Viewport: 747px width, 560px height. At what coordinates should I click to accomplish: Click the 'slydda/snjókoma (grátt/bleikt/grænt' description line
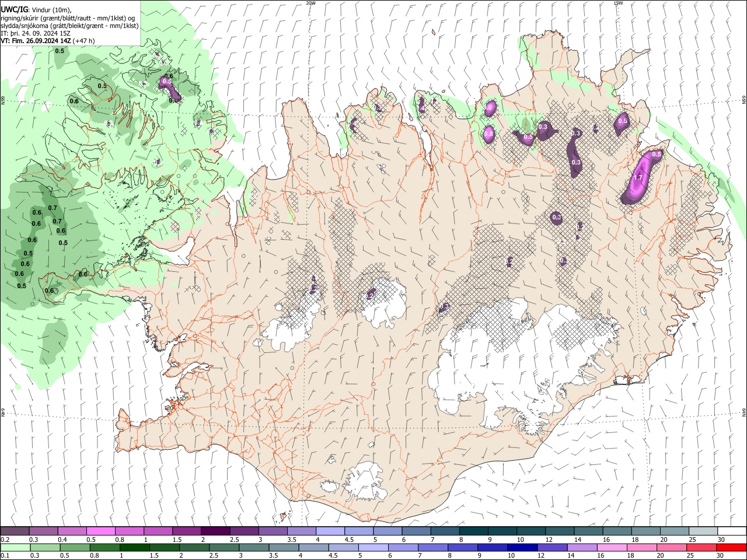pyautogui.click(x=51, y=26)
